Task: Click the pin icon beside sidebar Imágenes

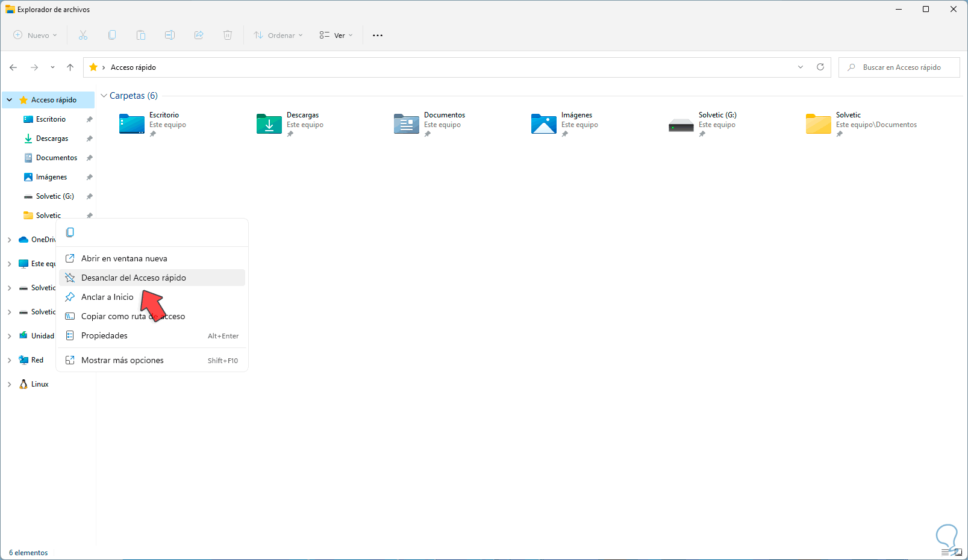Action: [89, 177]
